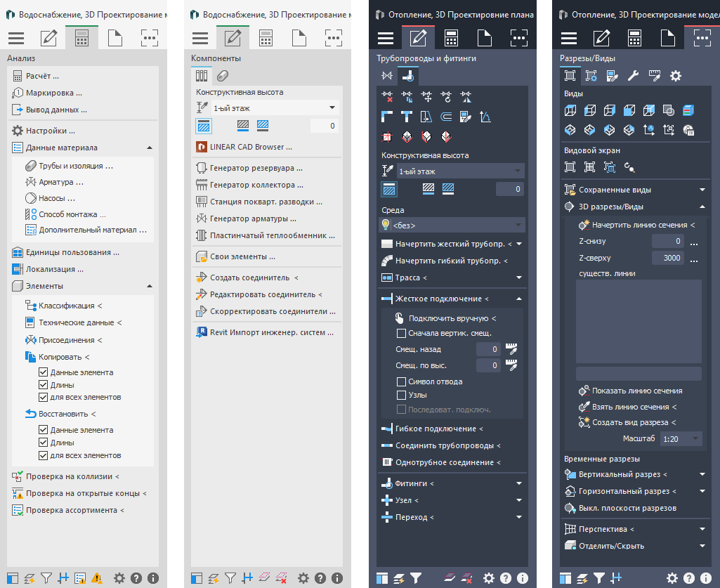The image size is (720, 588).
Task: Expand the Фитинги section
Action: click(x=519, y=483)
